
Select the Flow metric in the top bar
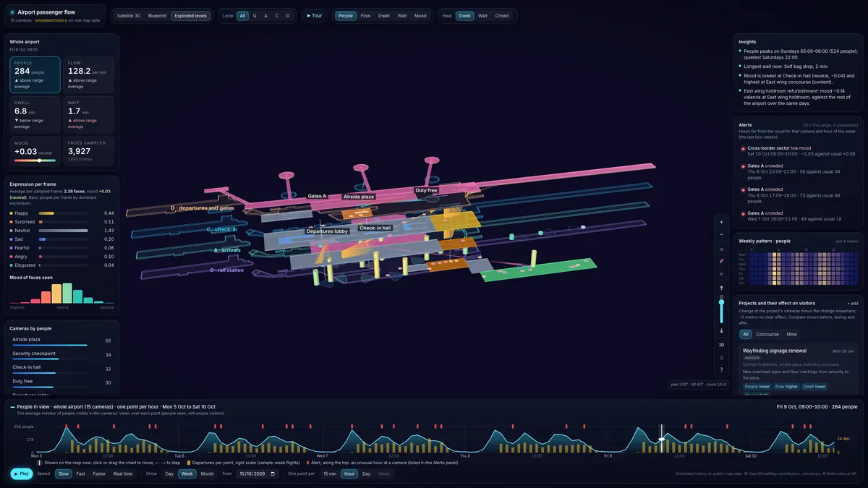point(365,15)
